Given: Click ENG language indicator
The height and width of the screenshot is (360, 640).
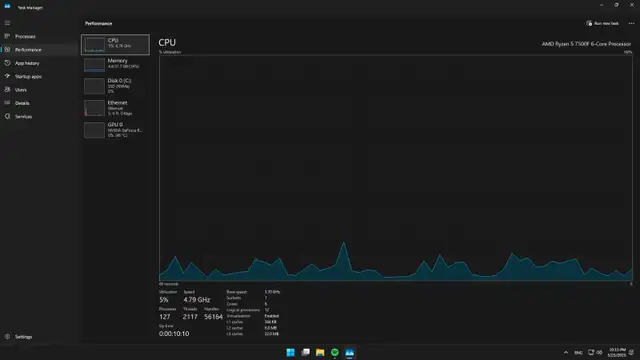Looking at the screenshot, I should pyautogui.click(x=578, y=352).
